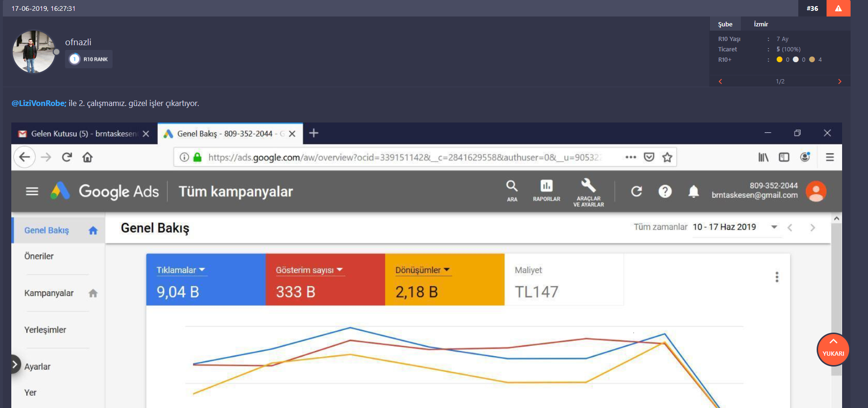868x408 pixels.
Task: Open the Firefox account icon
Action: (805, 156)
